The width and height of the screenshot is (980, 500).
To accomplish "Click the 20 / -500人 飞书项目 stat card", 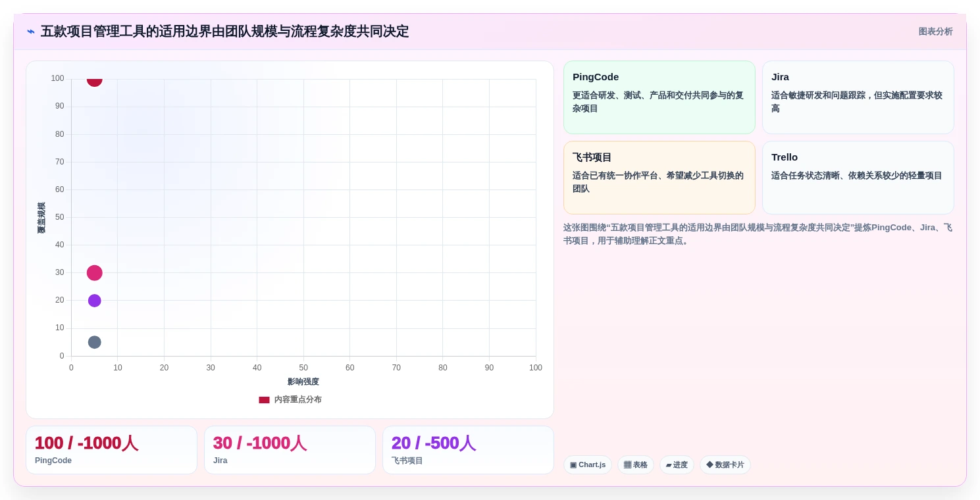I will (468, 450).
